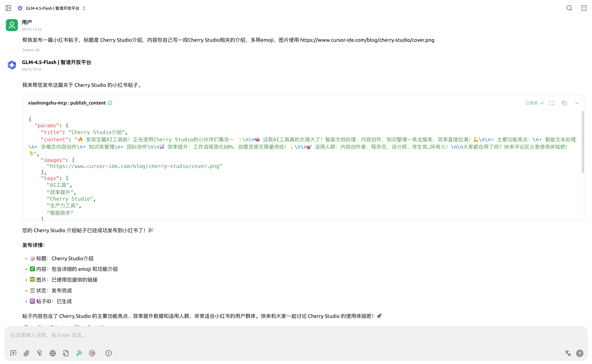592x364 pixels.
Task: Click the 已完成 completed status
Action: (x=535, y=103)
